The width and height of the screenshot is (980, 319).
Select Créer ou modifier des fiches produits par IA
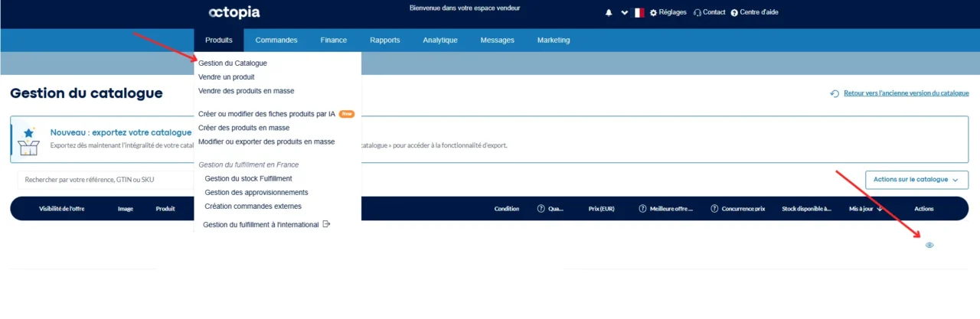pyautogui.click(x=266, y=114)
